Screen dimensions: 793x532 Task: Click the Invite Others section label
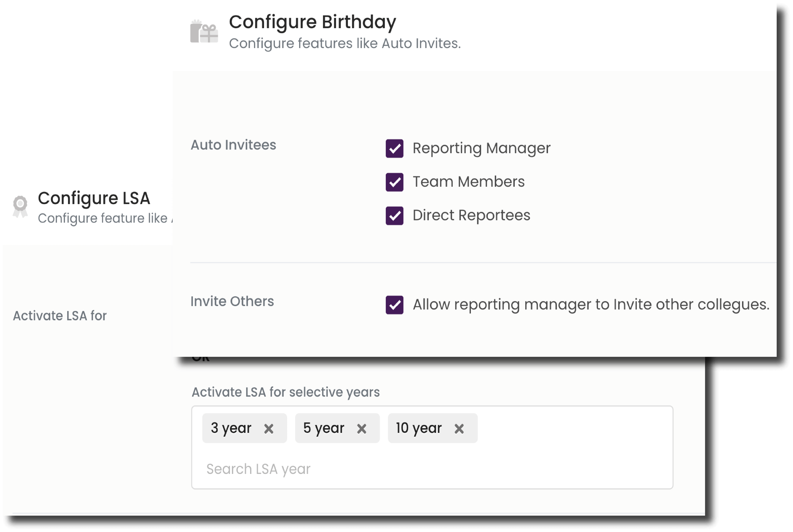(232, 301)
